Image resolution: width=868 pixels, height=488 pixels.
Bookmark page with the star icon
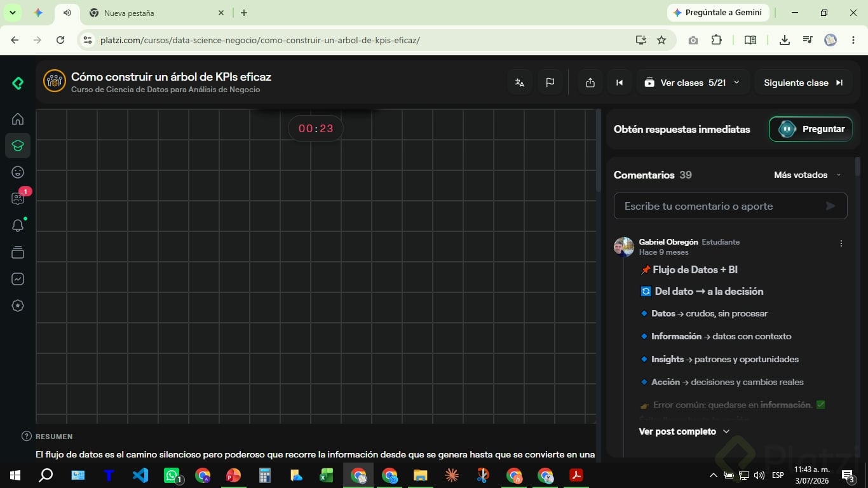point(661,40)
